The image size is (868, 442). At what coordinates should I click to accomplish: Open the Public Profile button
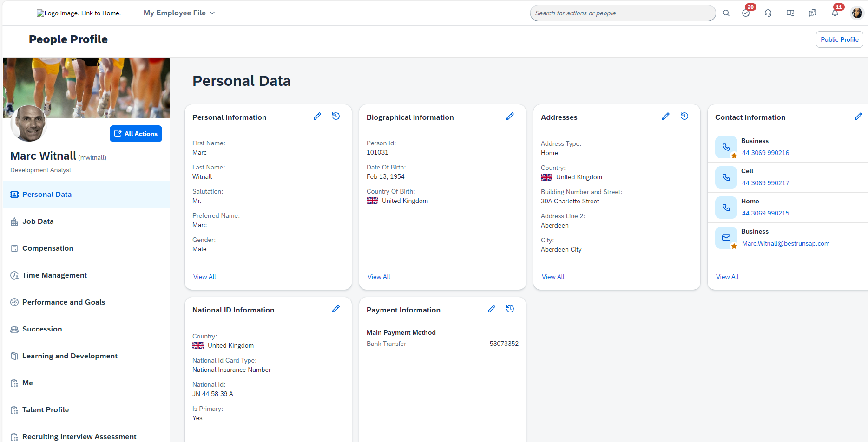(x=839, y=39)
